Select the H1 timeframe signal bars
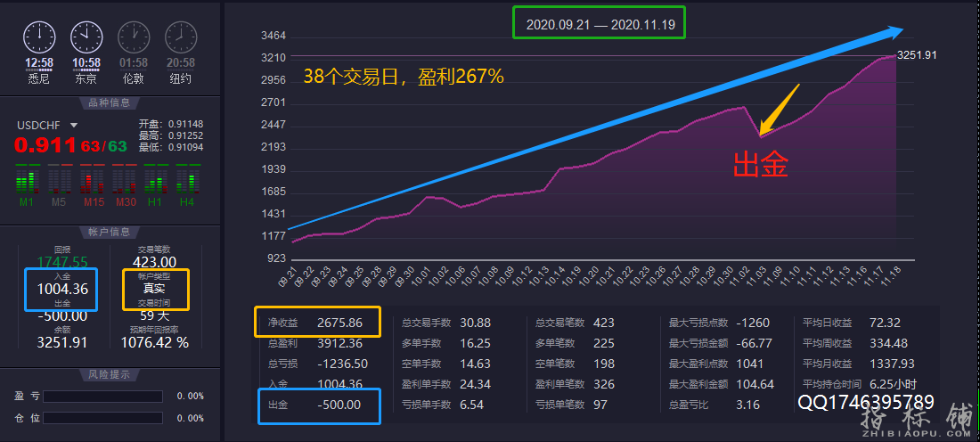This screenshot has height=442, width=980. pos(156,184)
